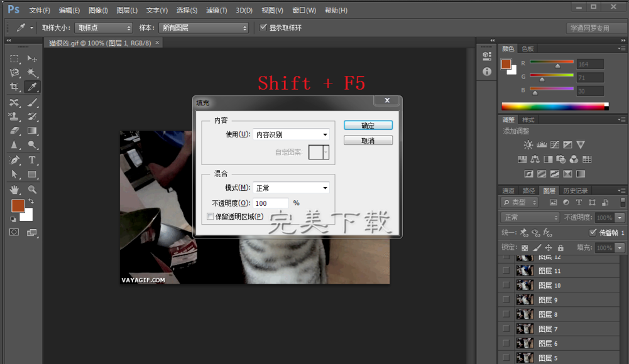Add a Brightness/Contrast adjustment
This screenshot has height=364, width=629.
point(528,145)
